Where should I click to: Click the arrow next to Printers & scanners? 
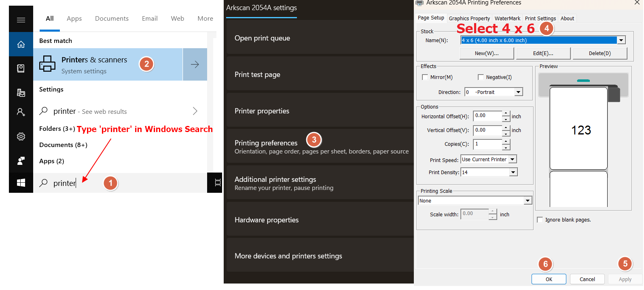click(x=195, y=64)
